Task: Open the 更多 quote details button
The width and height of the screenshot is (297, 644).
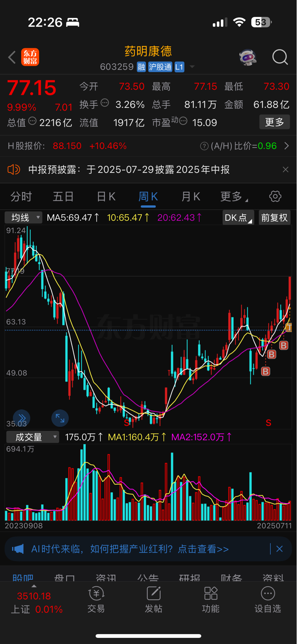Action: [x=274, y=122]
